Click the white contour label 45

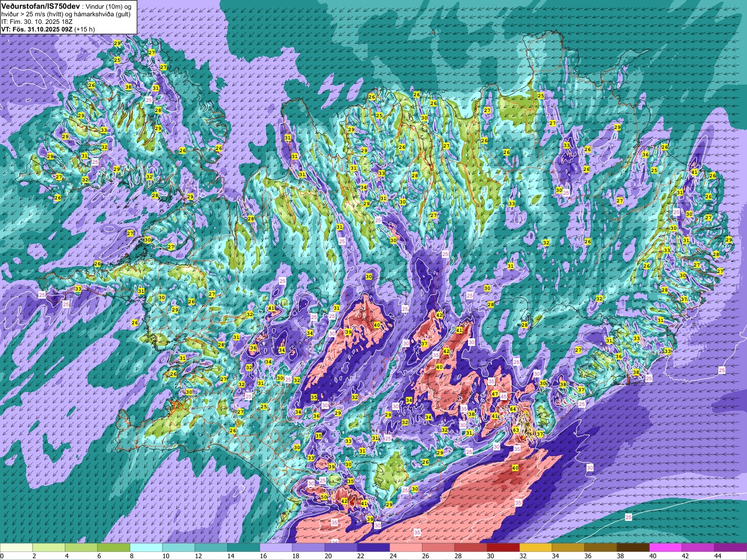coord(503,397)
